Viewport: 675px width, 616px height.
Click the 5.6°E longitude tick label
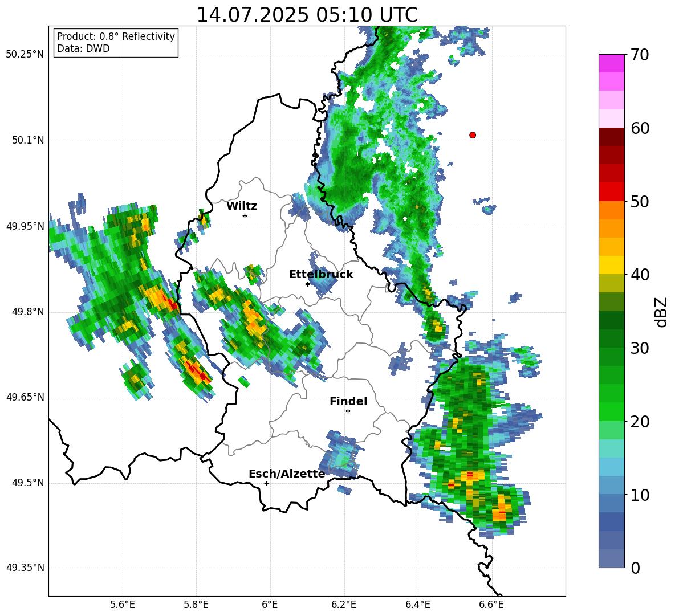(123, 605)
